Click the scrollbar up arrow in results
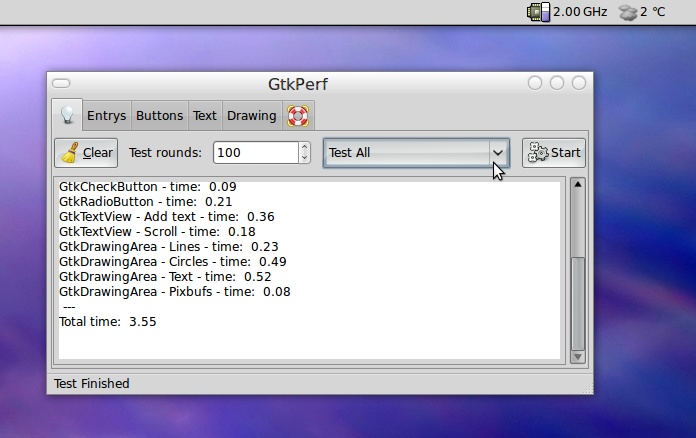Screen dimensions: 696x438 coord(577,184)
